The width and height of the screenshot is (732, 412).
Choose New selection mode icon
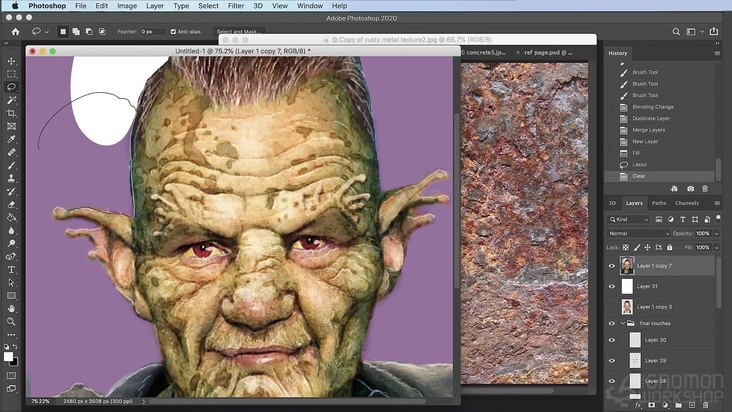[x=63, y=32]
